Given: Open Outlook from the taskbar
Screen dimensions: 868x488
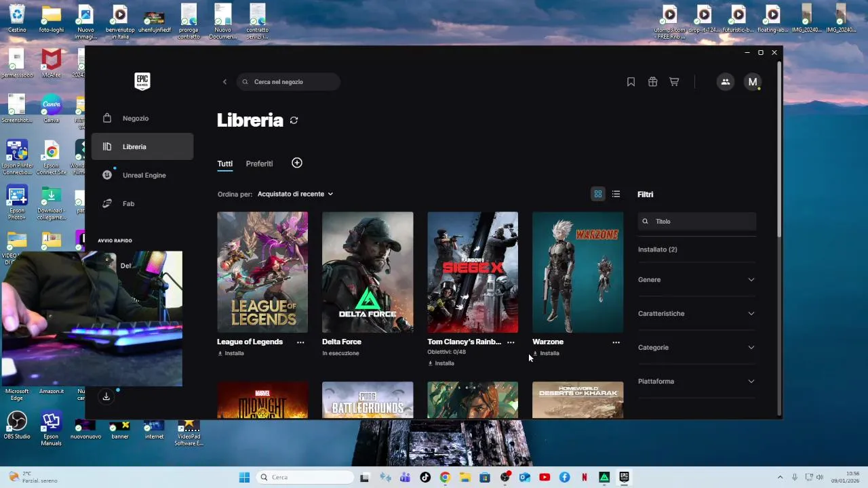Looking at the screenshot, I should pyautogui.click(x=524, y=477).
